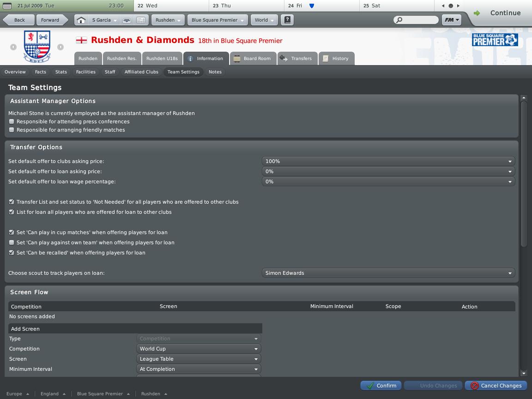Viewport: 532px width, 399px height.
Task: Toggle 'Can play against own team' checkbox
Action: [x=12, y=242]
